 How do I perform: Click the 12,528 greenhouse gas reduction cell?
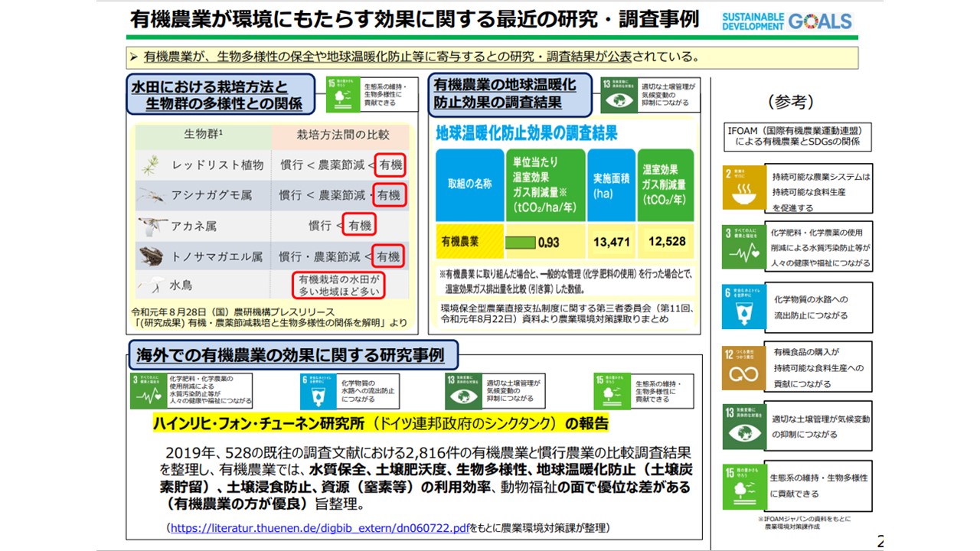666,242
